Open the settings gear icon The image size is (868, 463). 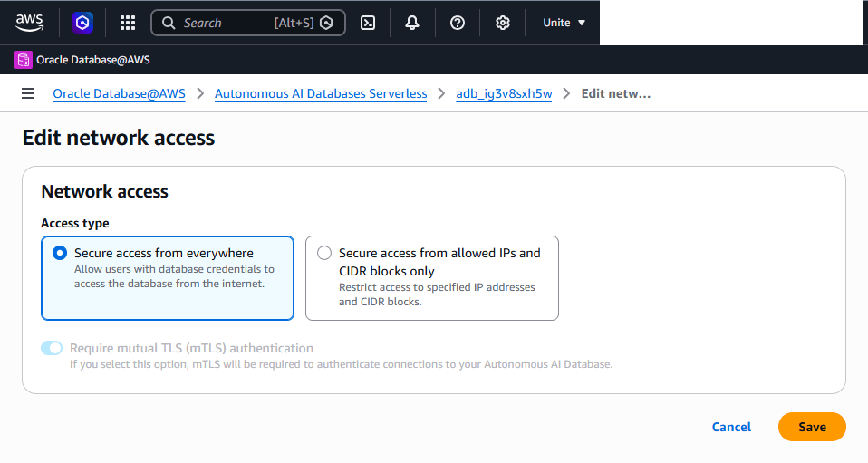503,23
